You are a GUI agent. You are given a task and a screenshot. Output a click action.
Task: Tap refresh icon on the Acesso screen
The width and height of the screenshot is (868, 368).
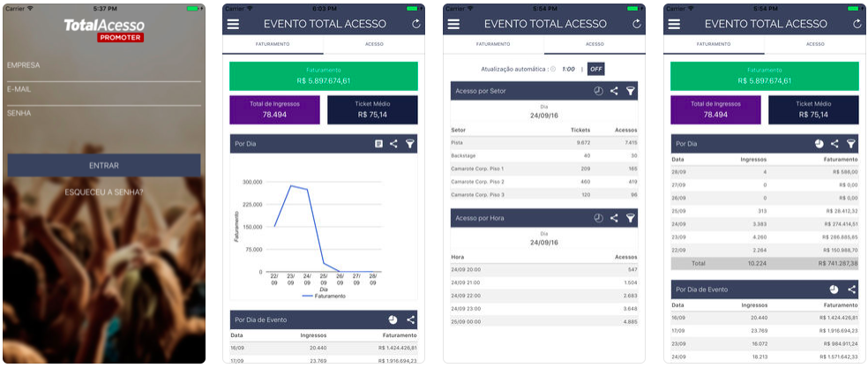pyautogui.click(x=637, y=24)
